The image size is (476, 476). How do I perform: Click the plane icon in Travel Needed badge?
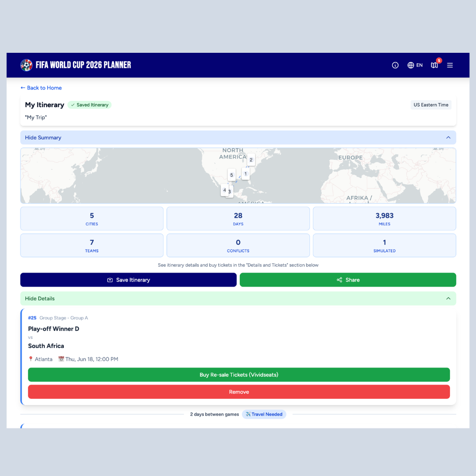coord(248,414)
